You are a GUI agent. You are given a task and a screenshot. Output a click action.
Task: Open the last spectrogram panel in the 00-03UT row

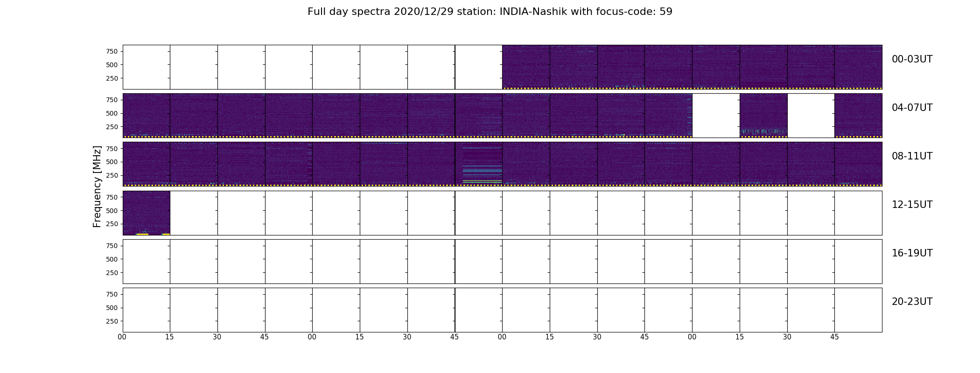coord(858,67)
